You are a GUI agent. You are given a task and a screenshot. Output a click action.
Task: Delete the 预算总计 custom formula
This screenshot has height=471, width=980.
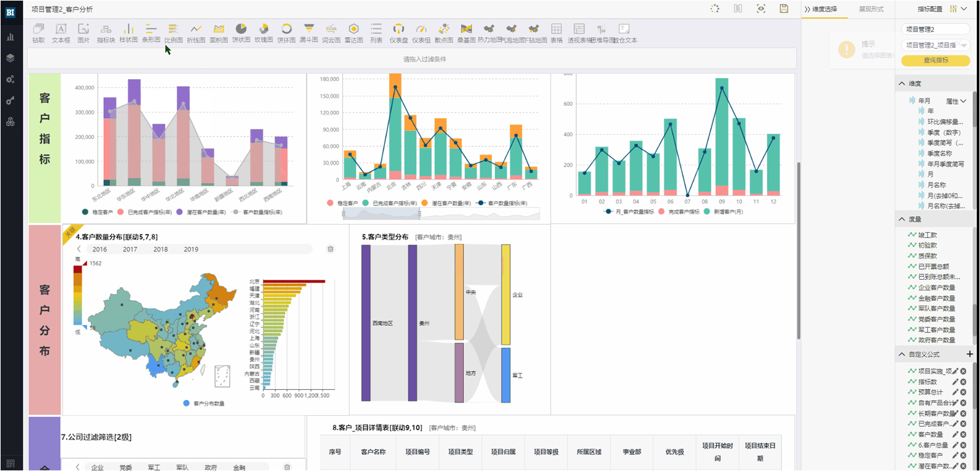(x=963, y=392)
